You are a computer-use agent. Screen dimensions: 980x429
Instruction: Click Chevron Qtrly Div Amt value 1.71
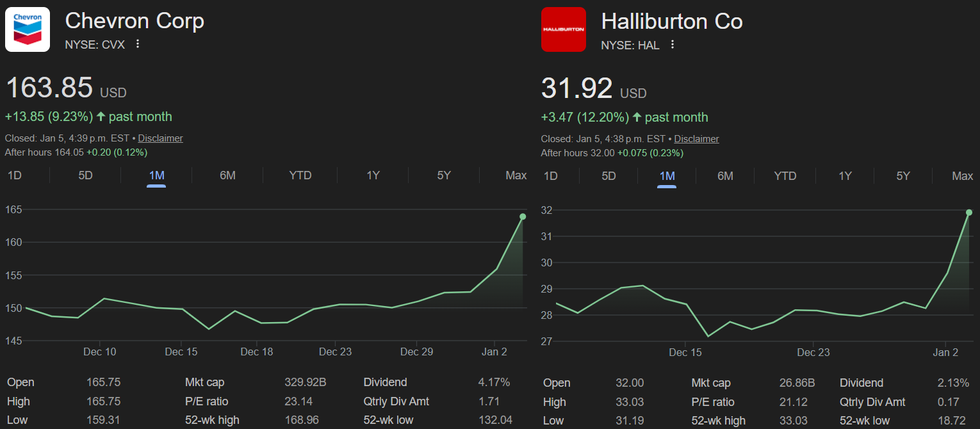click(x=489, y=401)
